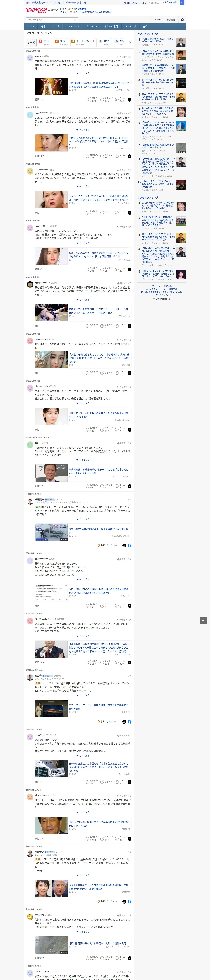Open the ランキング navigation tab
The width and height of the screenshot is (210, 980).
click(x=130, y=27)
